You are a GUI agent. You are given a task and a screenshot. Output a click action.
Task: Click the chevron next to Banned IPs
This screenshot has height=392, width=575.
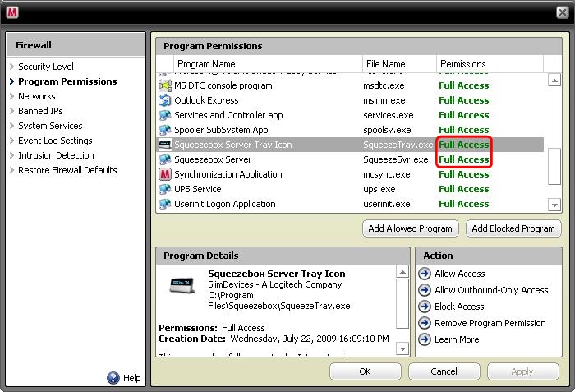11,111
